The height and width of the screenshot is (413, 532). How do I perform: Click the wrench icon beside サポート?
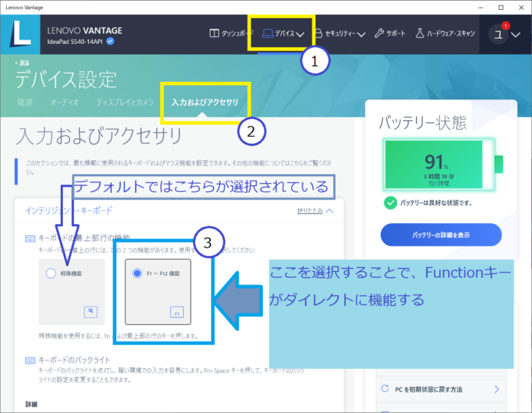(x=379, y=33)
